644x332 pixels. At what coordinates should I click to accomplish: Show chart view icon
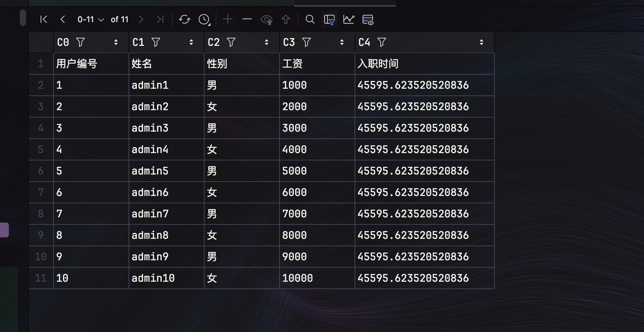[349, 19]
